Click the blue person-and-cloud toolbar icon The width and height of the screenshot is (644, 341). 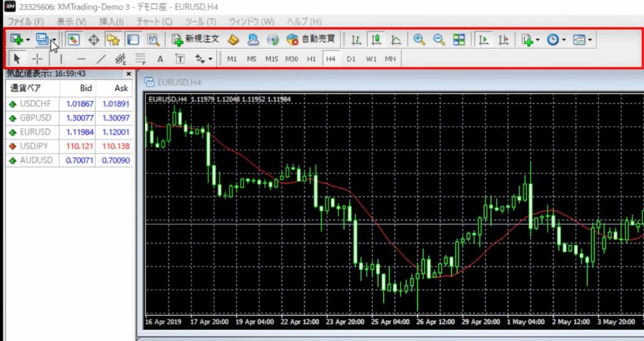[x=253, y=40]
